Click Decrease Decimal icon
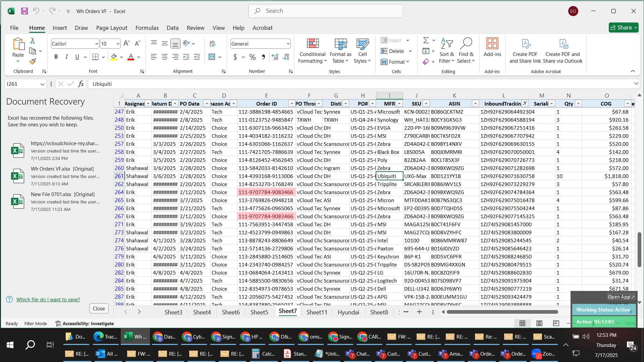 pyautogui.click(x=286, y=57)
